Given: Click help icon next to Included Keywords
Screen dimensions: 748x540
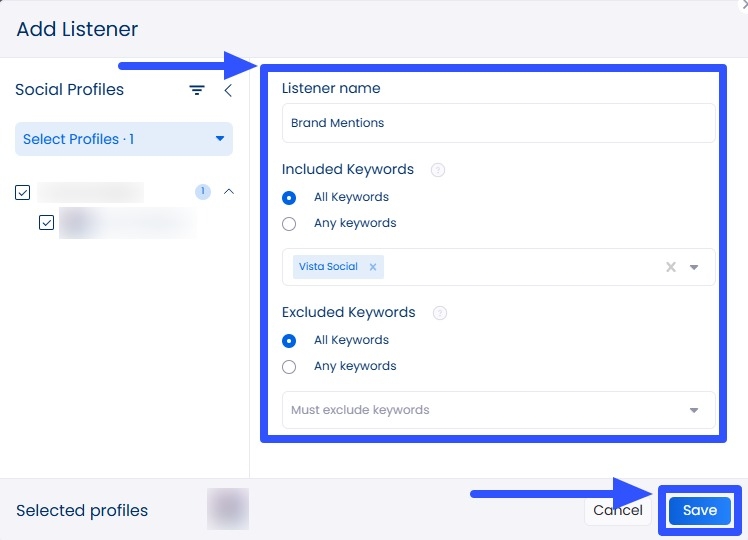Looking at the screenshot, I should [x=437, y=170].
